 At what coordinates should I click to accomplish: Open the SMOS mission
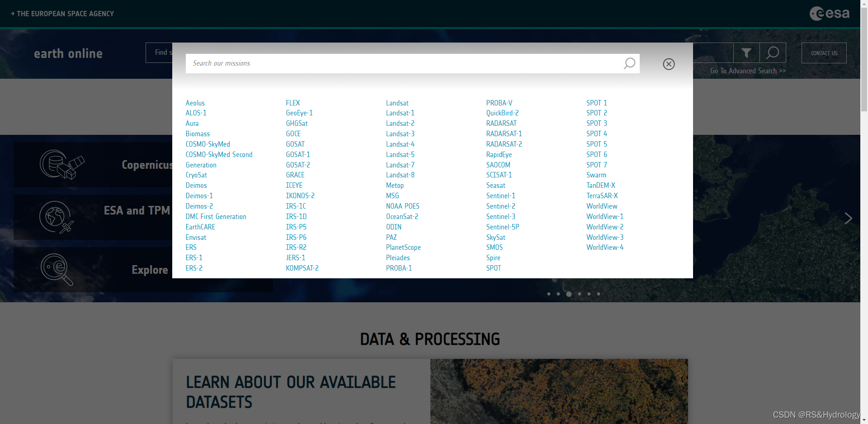tap(495, 248)
